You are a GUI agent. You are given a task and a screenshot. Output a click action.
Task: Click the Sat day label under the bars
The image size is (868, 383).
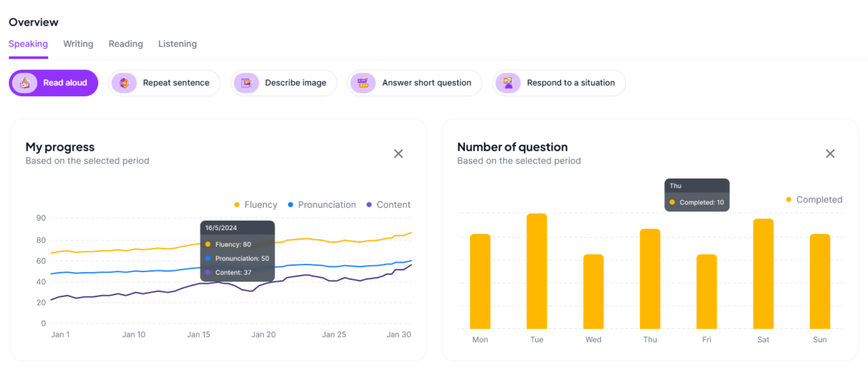(763, 340)
